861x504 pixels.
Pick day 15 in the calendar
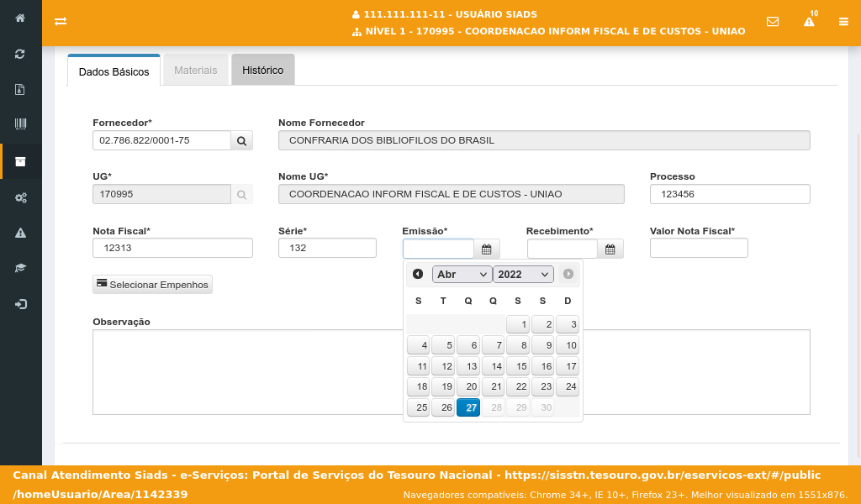(x=518, y=365)
